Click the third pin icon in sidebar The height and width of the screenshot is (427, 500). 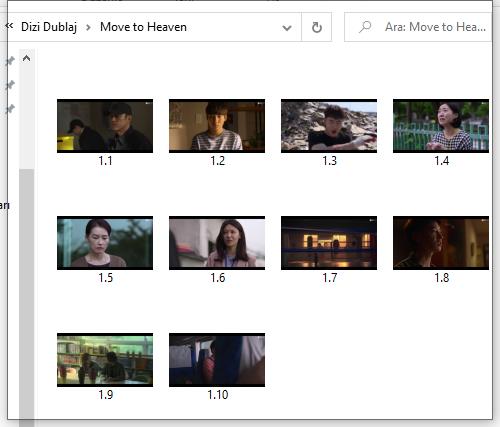click(10, 109)
